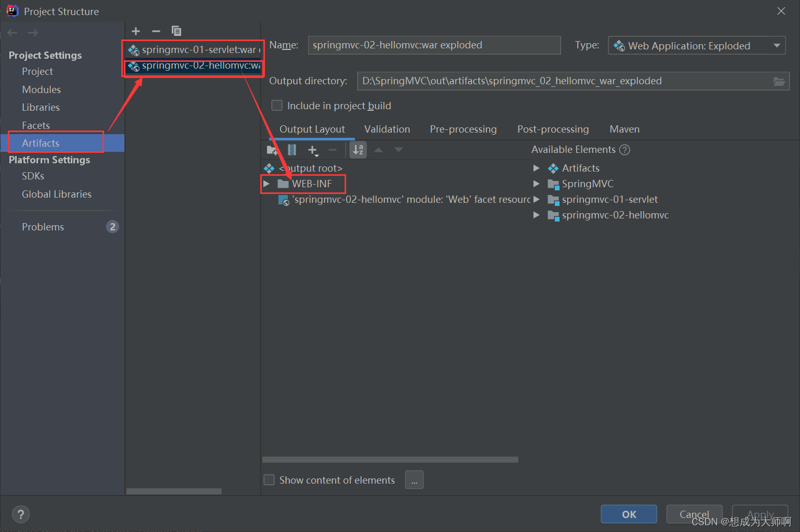
Task: Click the Artifacts icon in Available Elements
Action: (553, 168)
